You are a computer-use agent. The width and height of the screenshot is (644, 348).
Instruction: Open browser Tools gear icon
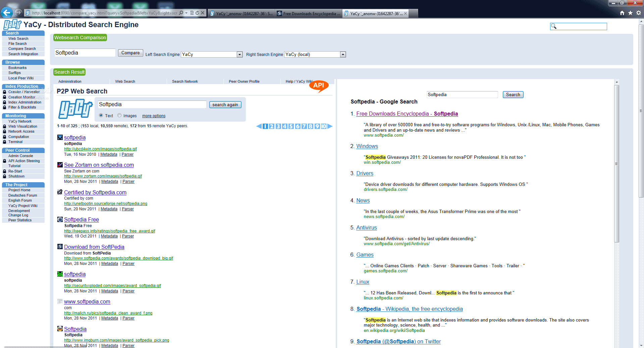coord(638,13)
